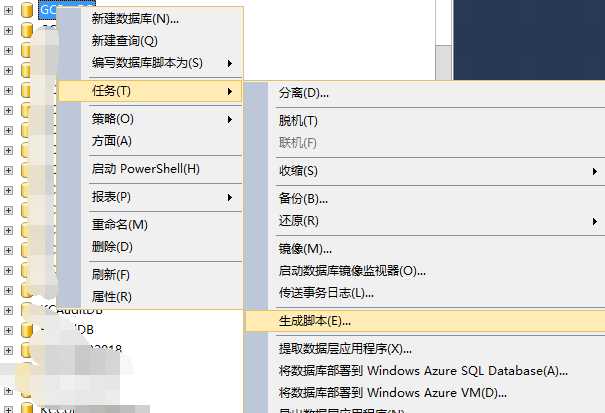Open the 还原(R) restore submenu
605x413 pixels.
click(x=425, y=221)
